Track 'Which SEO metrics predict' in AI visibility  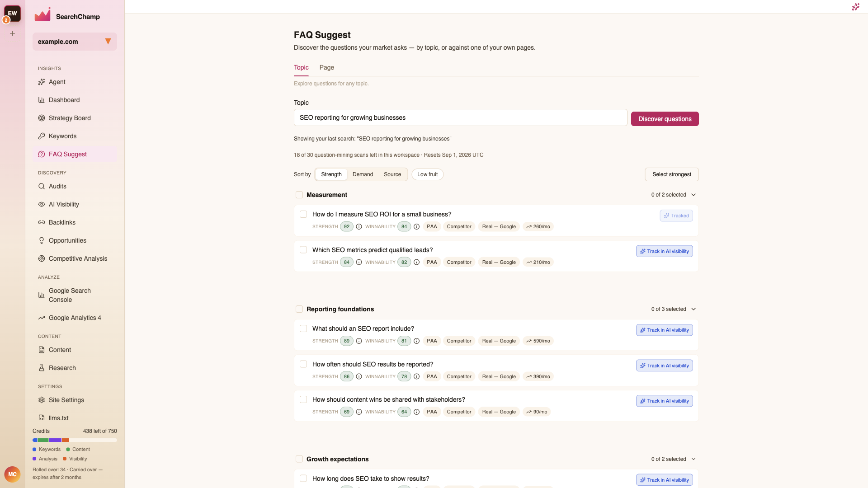click(664, 251)
